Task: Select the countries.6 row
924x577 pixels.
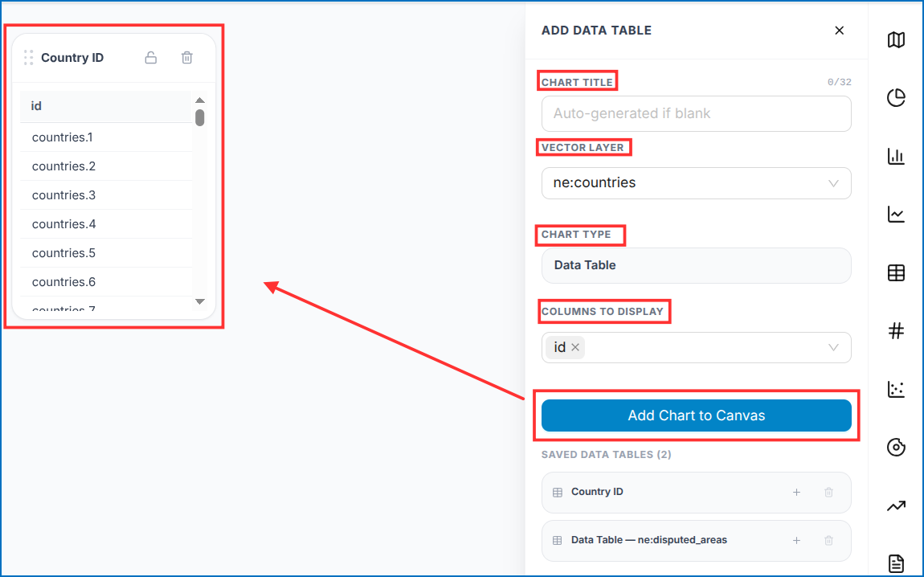Action: pyautogui.click(x=106, y=282)
